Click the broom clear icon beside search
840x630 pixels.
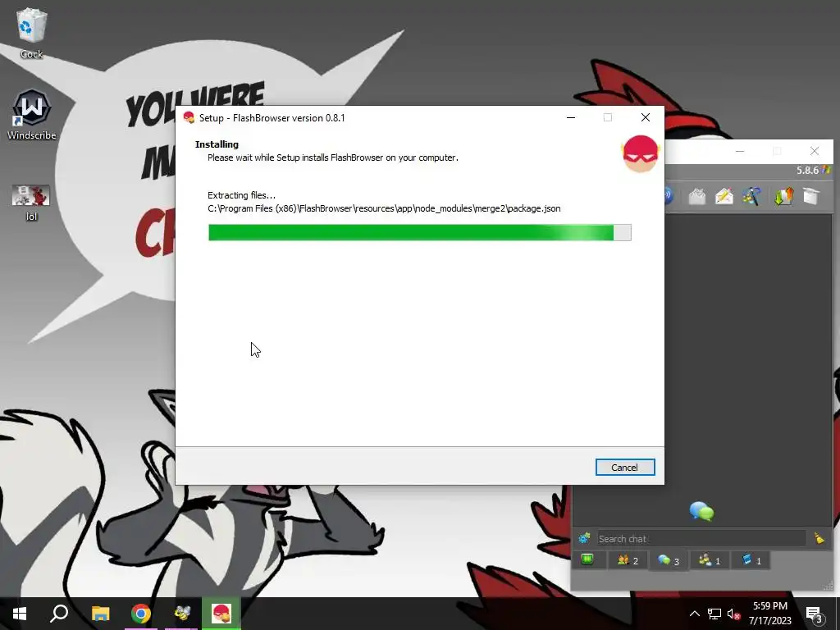tap(819, 538)
